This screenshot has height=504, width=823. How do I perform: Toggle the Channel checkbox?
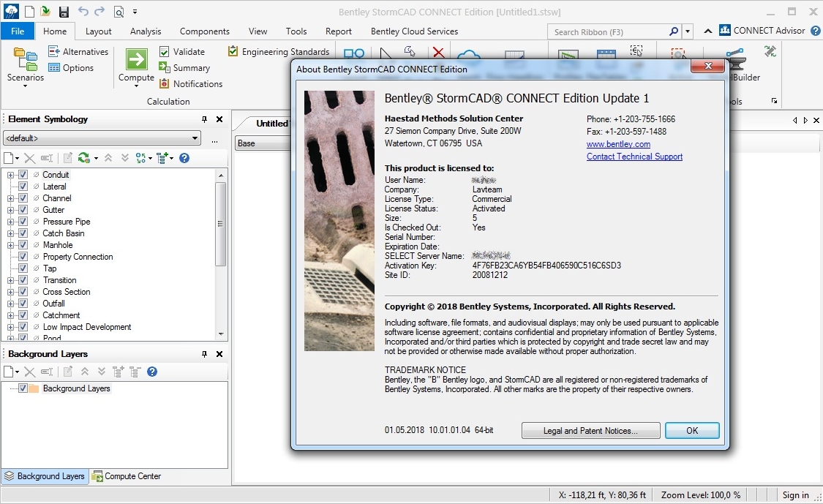[x=23, y=198]
